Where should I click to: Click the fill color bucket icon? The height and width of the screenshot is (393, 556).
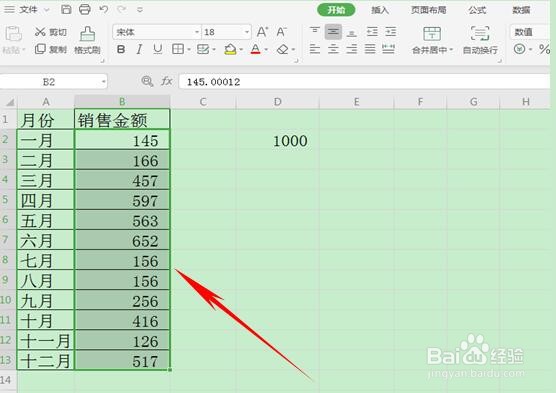pyautogui.click(x=230, y=49)
